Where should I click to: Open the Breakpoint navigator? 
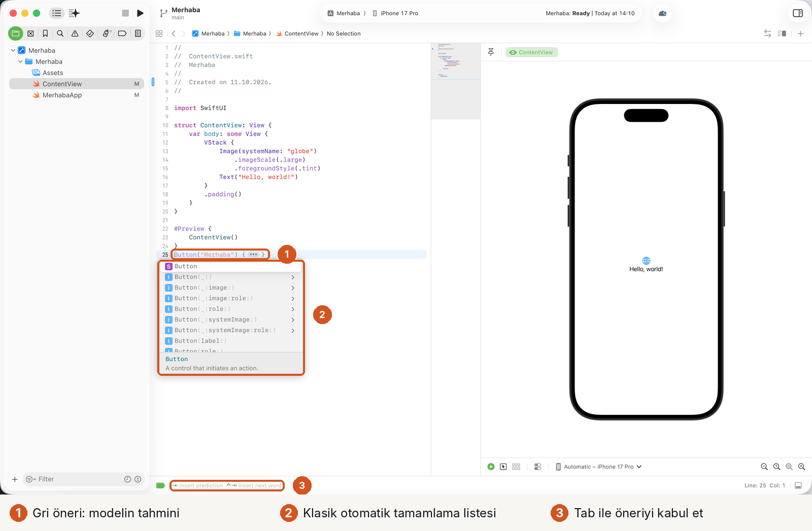tap(122, 33)
